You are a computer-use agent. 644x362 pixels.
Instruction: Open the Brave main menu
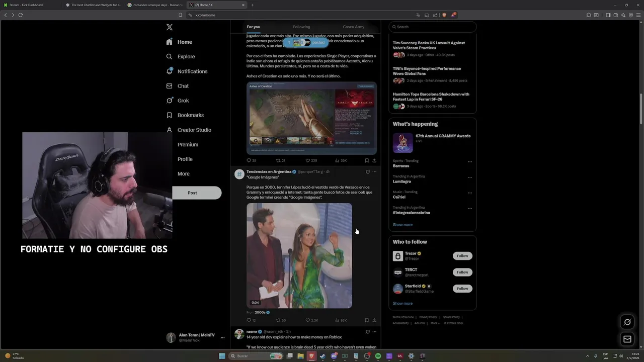pos(638,15)
